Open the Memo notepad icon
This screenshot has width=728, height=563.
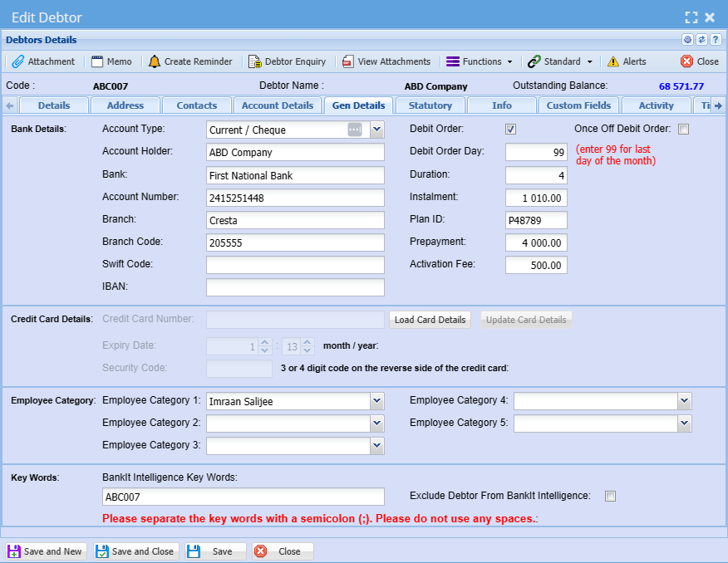97,61
